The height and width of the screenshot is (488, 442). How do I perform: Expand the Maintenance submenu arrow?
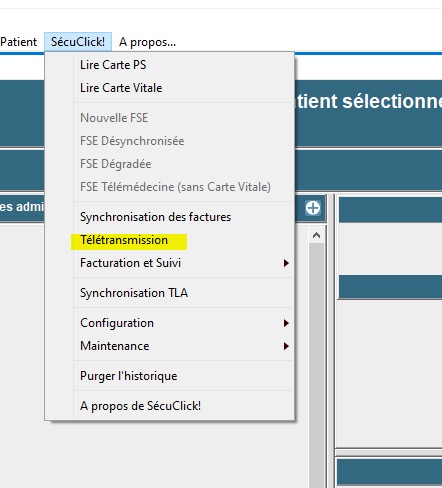tap(286, 346)
